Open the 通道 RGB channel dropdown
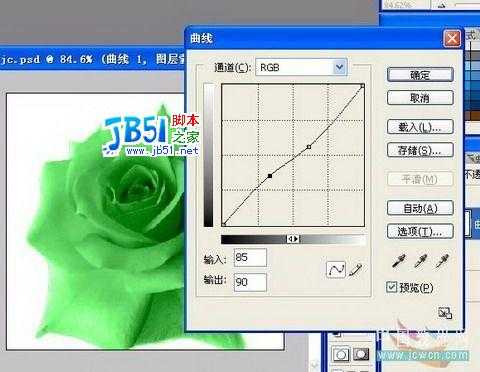Image resolution: width=480 pixels, height=372 pixels. (301, 67)
